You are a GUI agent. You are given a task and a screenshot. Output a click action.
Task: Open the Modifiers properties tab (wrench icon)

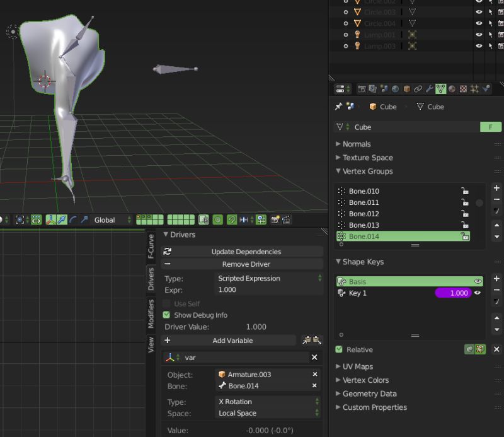[430, 89]
